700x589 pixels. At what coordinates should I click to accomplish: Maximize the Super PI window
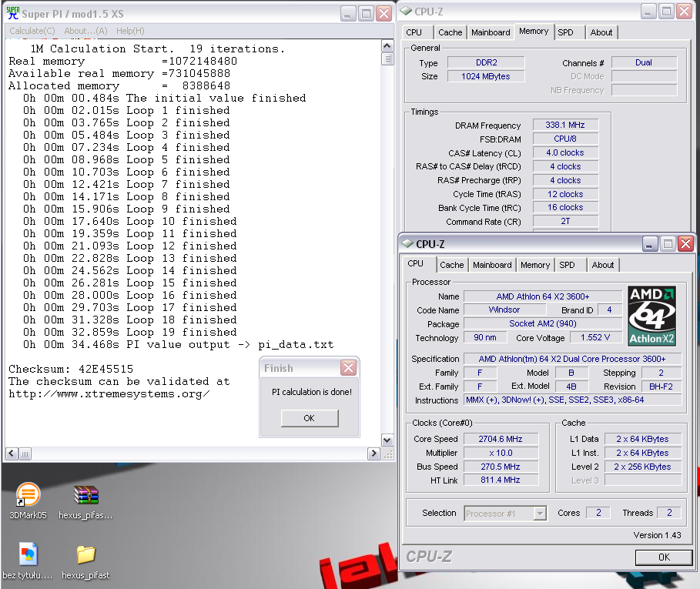point(366,14)
